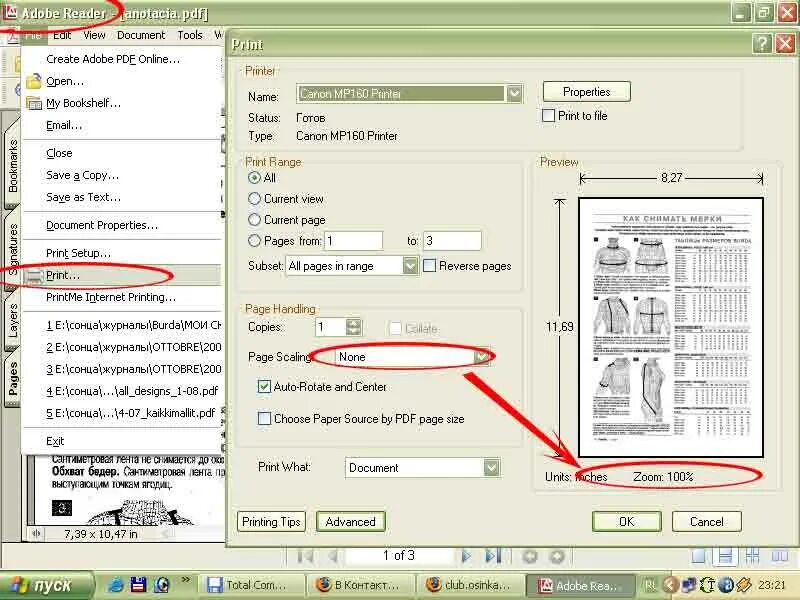Switch to continuous facing layout icon

click(753, 556)
